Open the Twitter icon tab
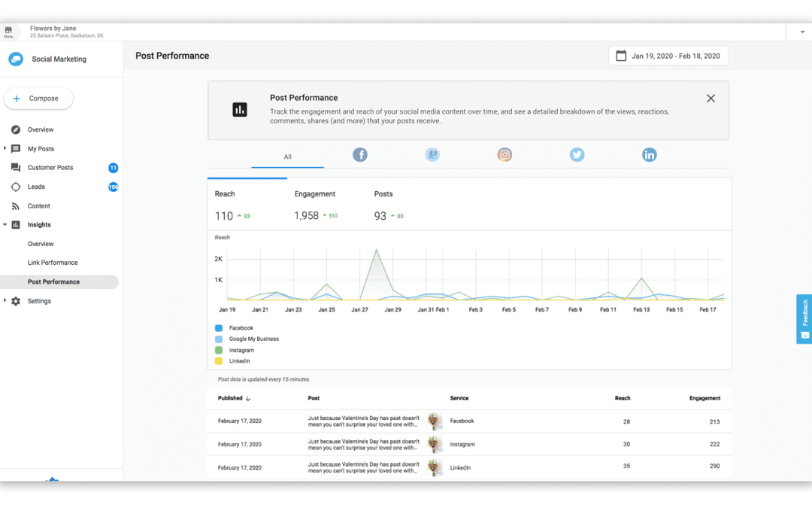812x508 pixels. (577, 155)
